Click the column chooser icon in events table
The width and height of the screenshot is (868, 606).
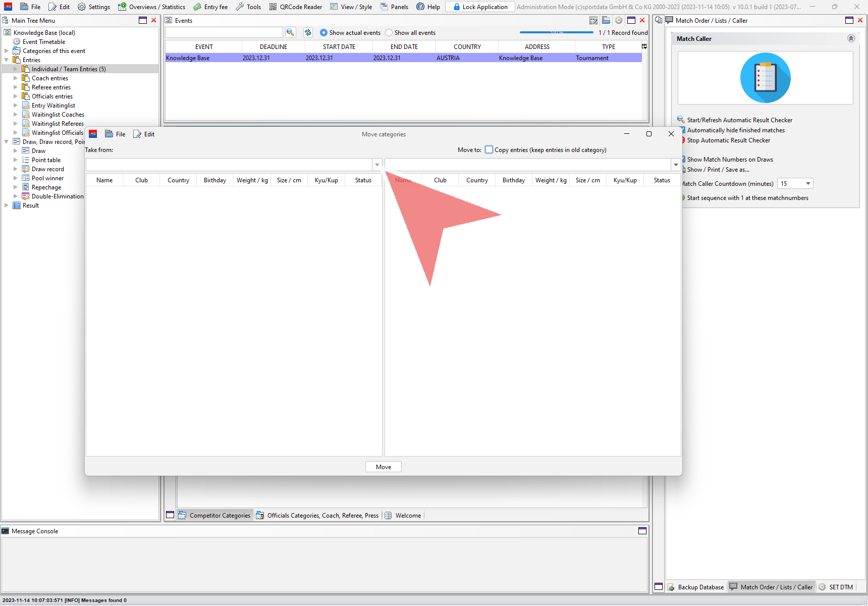point(644,46)
